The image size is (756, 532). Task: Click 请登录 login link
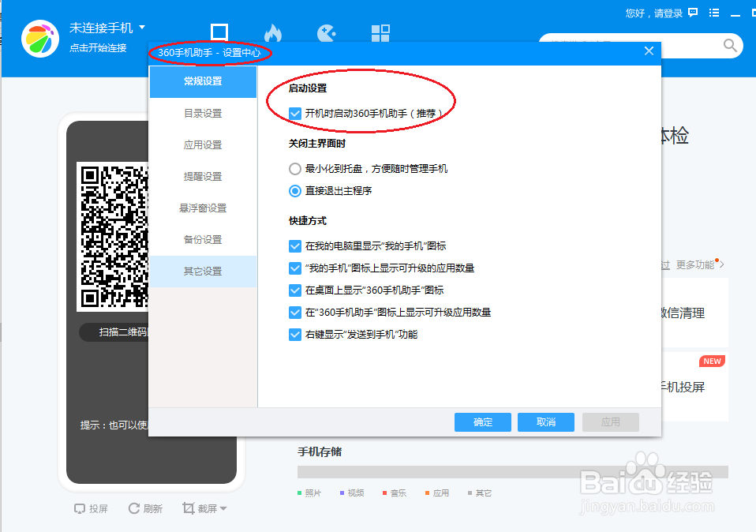[668, 13]
